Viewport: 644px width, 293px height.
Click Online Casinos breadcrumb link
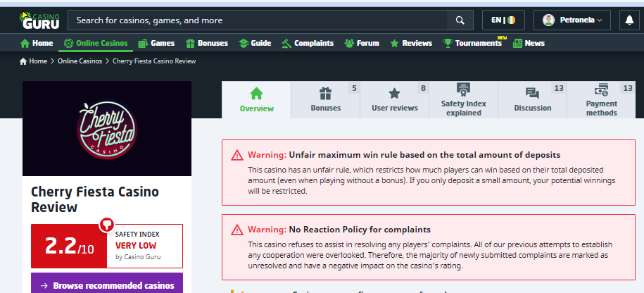[x=79, y=61]
